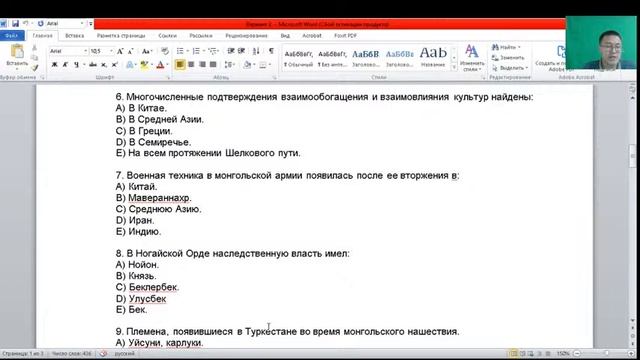The image size is (640, 360).
Task: Switch to Ссылки ribbon tab
Action: (x=167, y=36)
